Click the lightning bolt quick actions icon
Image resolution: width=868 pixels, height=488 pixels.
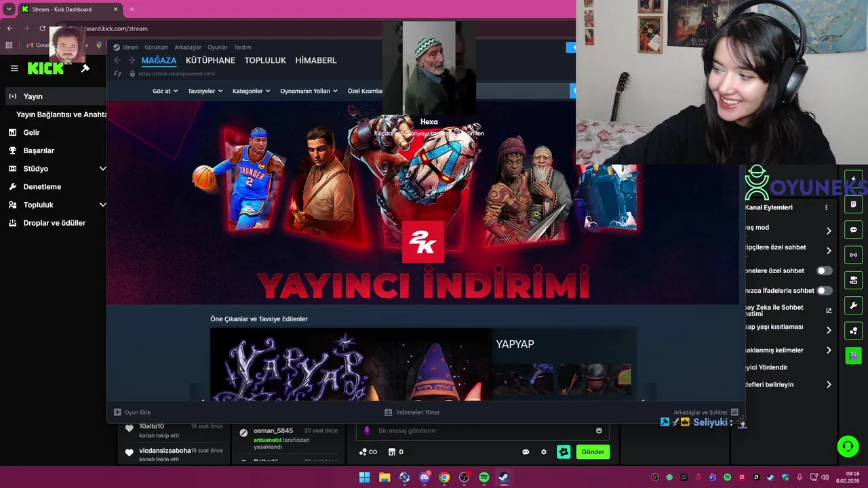click(853, 179)
